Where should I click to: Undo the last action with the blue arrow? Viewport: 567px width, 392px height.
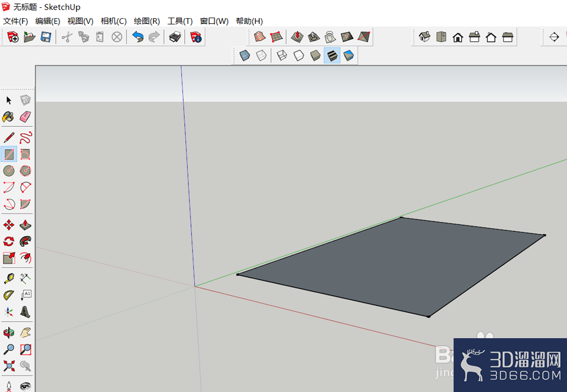point(138,37)
